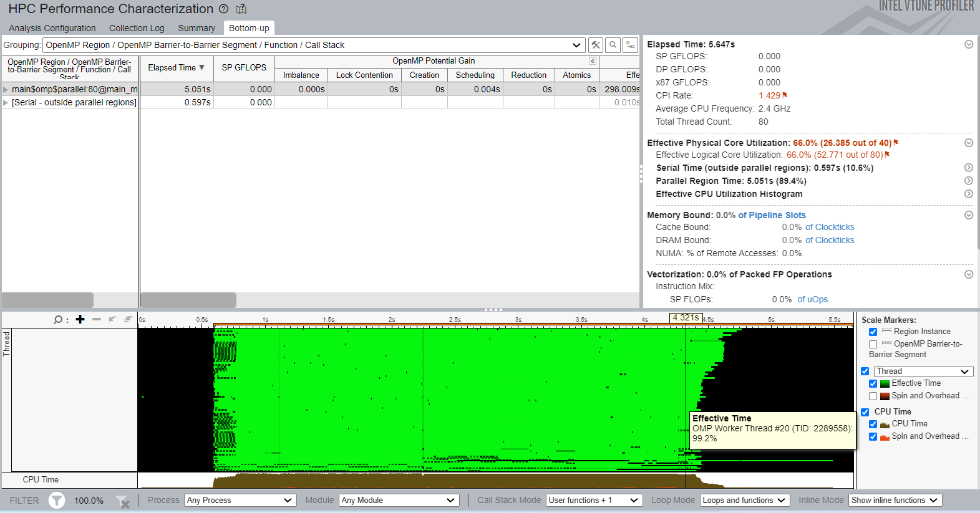Click the timeline zoom-out minus icon
Viewport: 980px width, 513px height.
click(x=96, y=319)
